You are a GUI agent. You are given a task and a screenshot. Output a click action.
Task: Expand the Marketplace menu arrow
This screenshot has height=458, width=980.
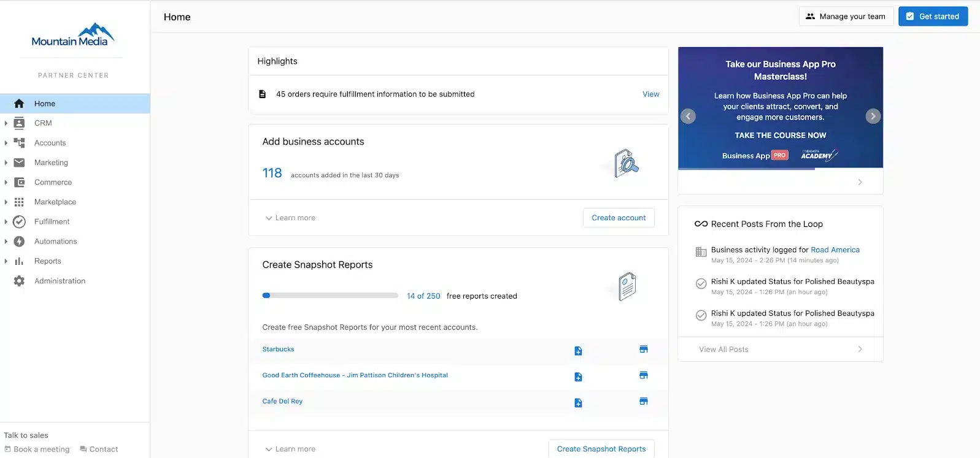click(x=6, y=202)
